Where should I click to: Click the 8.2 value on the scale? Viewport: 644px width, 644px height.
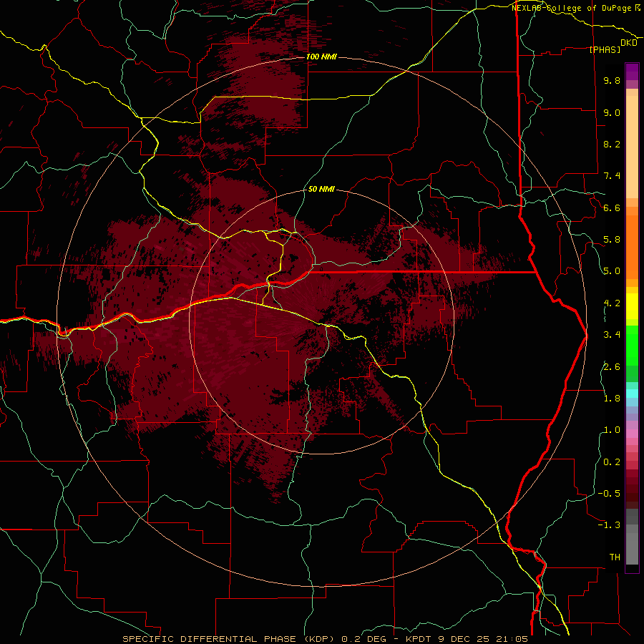[612, 144]
